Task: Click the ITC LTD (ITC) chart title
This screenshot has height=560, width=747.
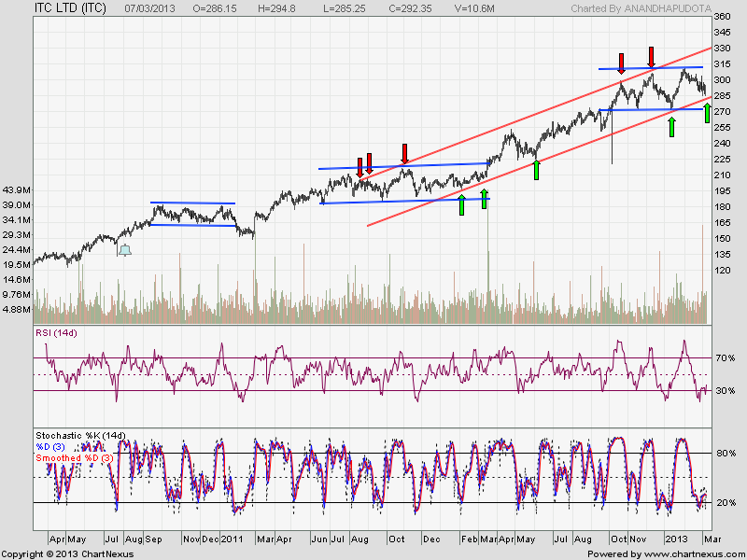Action: (x=71, y=7)
